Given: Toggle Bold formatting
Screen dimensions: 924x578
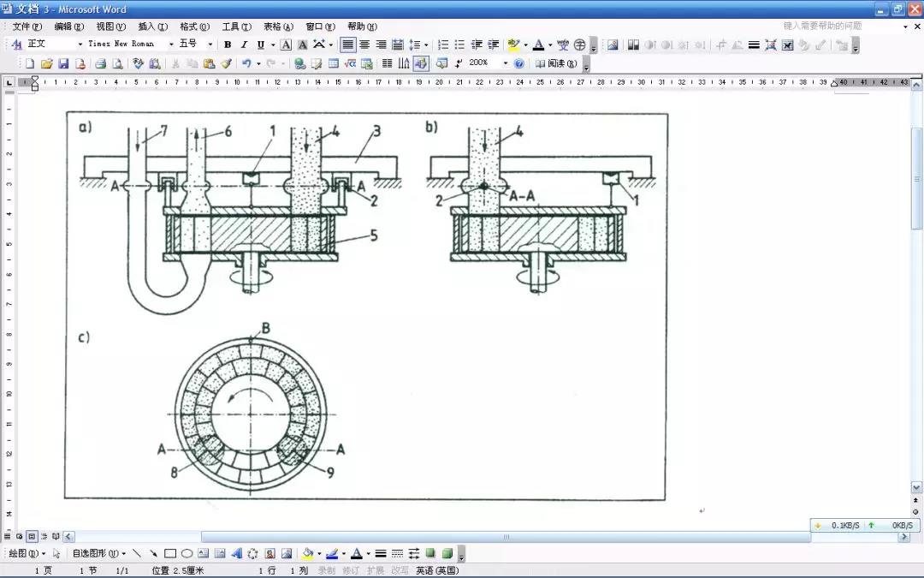Looking at the screenshot, I should pos(228,45).
